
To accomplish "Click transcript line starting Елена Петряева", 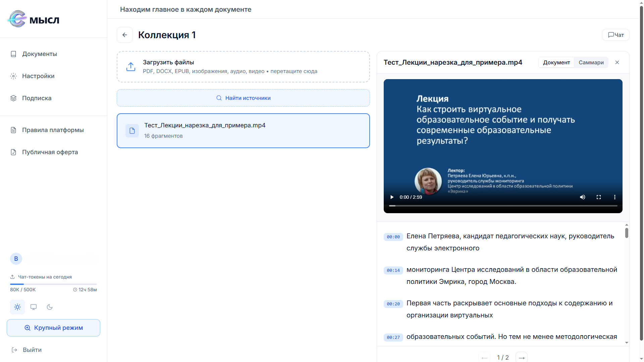I will [x=511, y=242].
